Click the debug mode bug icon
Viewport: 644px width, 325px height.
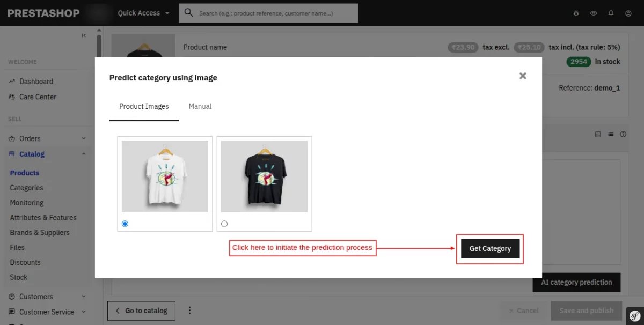click(x=576, y=13)
